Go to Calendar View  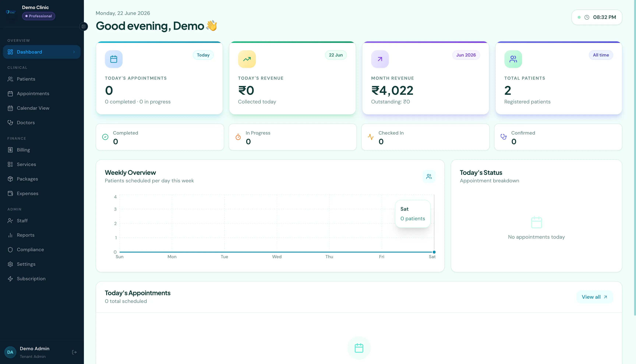coord(42,108)
